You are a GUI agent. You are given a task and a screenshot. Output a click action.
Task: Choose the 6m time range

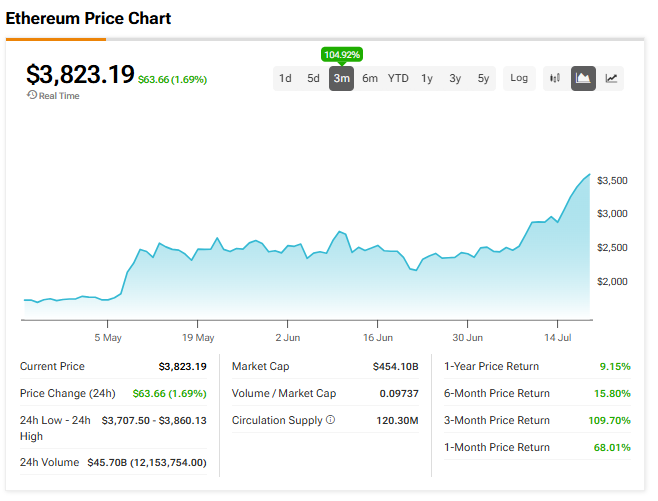click(x=369, y=78)
